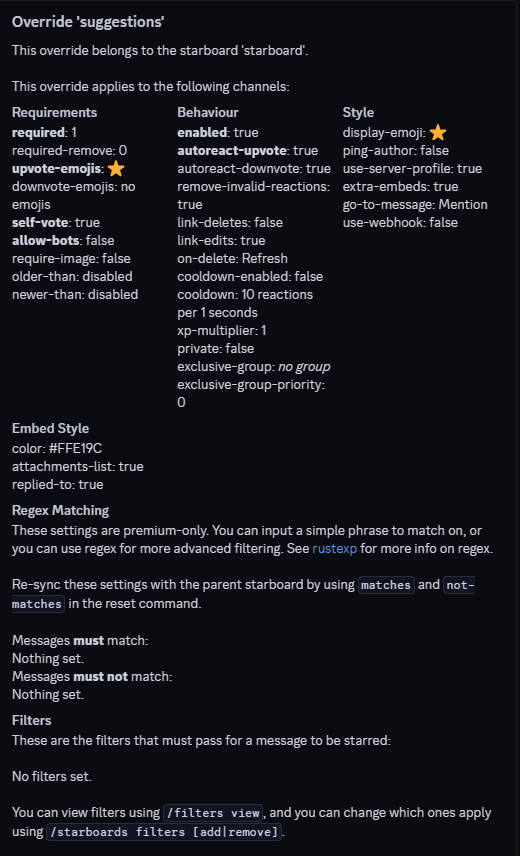Click the /filters view command code
Screen dimensions: 520x856
(213, 813)
